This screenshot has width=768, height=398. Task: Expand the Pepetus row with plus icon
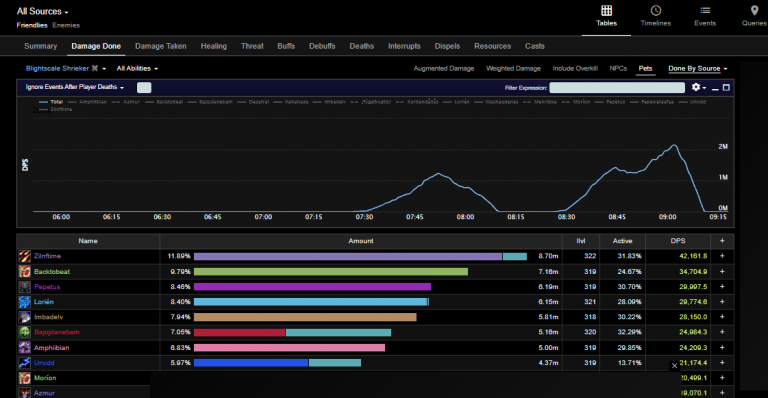click(x=722, y=286)
